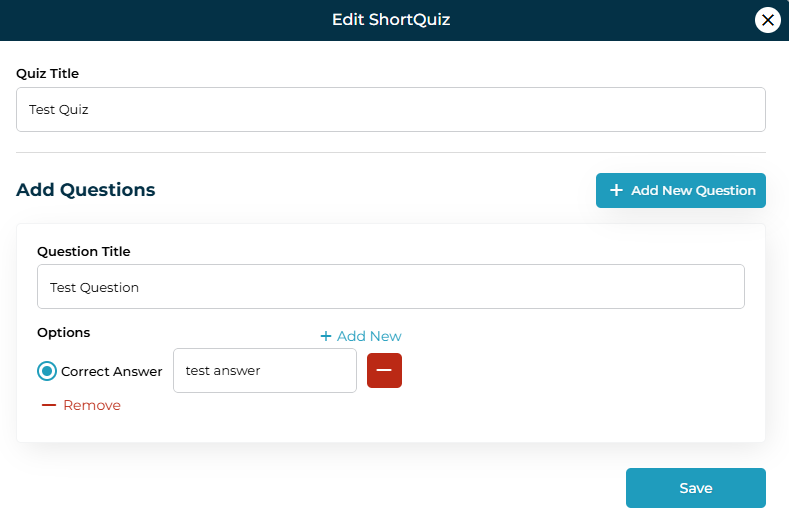The height and width of the screenshot is (520, 789).
Task: Click the Edit ShortQuiz header title
Action: (391, 20)
